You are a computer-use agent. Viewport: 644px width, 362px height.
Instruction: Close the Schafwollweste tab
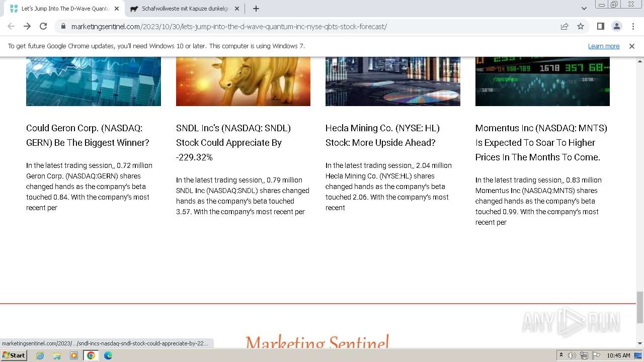237,9
